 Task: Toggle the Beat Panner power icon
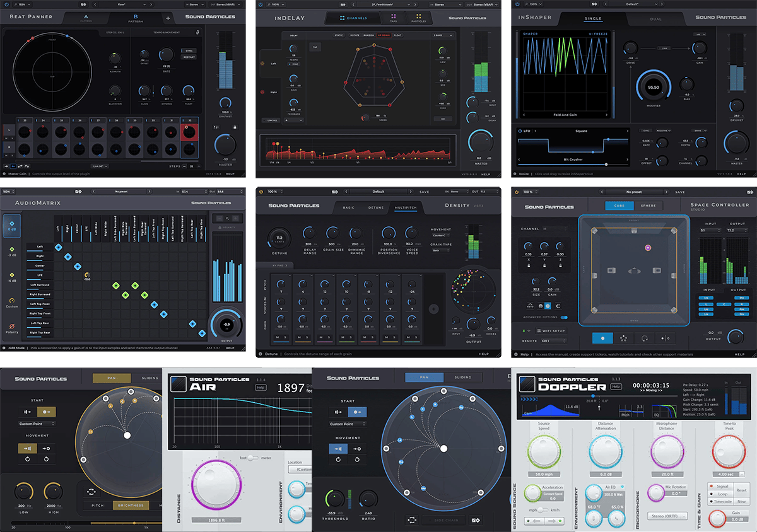[6, 4]
